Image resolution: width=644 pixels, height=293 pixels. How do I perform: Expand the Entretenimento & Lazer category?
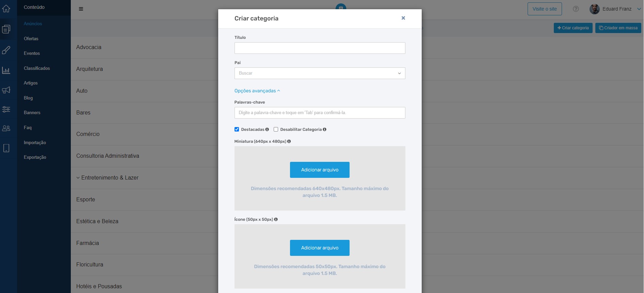78,178
